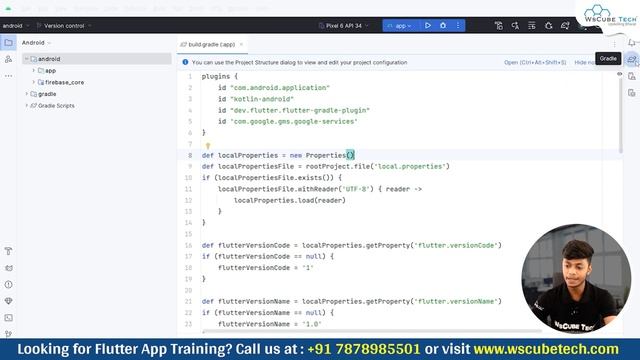
Task: Click 'flutter.versionCode' string on line 16
Action: pos(456,245)
